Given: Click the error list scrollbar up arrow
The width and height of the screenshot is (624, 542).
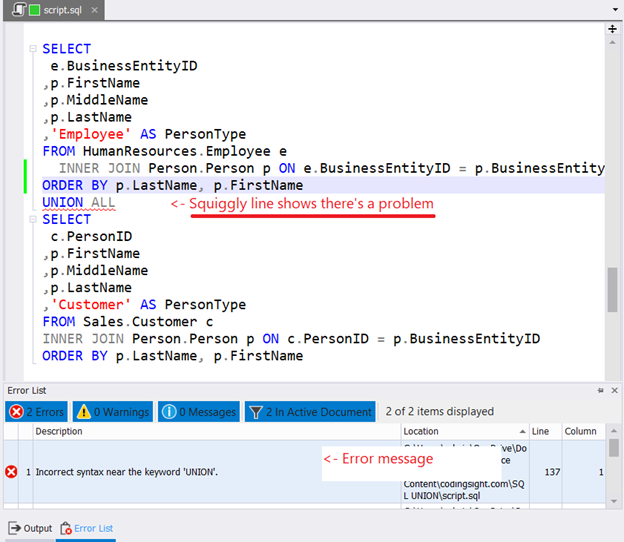Looking at the screenshot, I should pyautogui.click(x=614, y=431).
